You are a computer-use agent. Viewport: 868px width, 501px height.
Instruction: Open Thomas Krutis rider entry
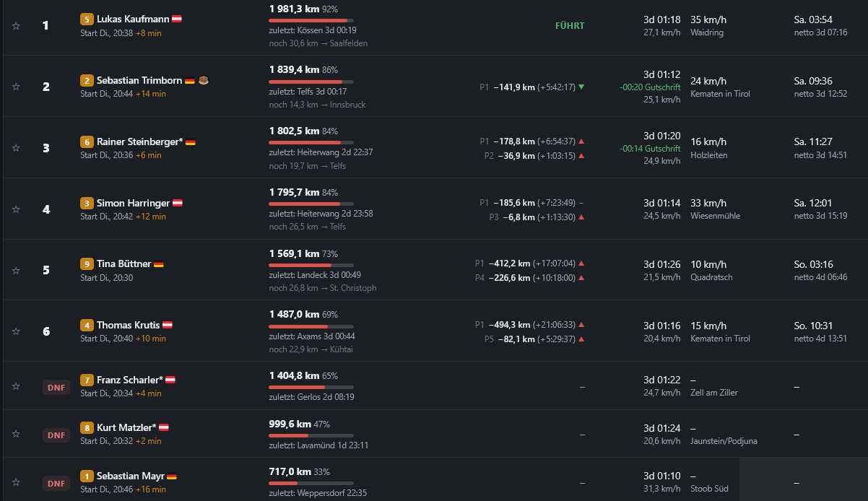[x=129, y=325]
